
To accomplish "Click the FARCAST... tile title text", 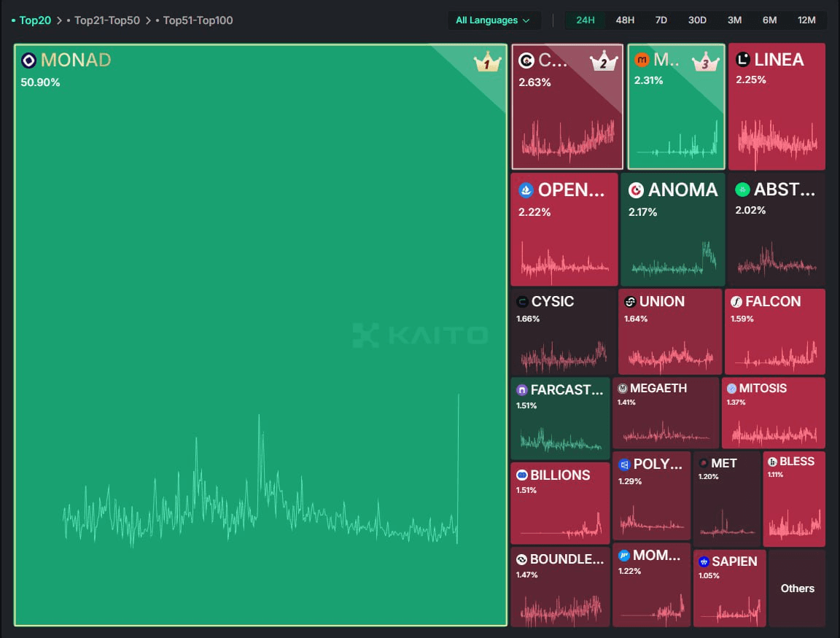I will (x=567, y=390).
